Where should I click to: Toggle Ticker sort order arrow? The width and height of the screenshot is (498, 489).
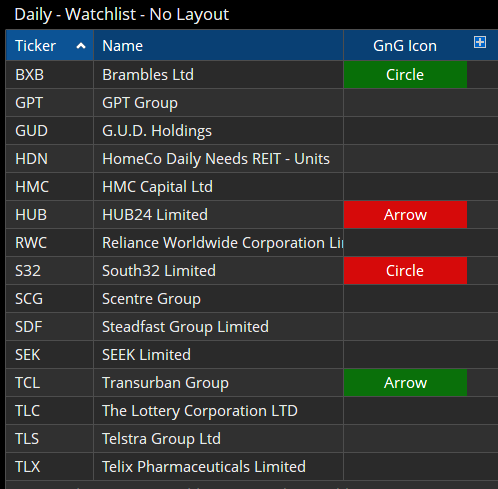click(81, 46)
